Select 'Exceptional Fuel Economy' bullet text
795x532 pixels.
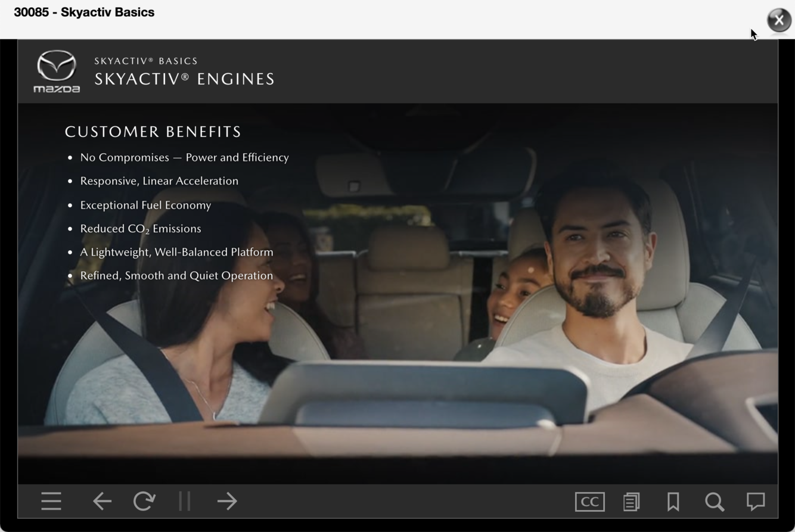[x=145, y=205]
